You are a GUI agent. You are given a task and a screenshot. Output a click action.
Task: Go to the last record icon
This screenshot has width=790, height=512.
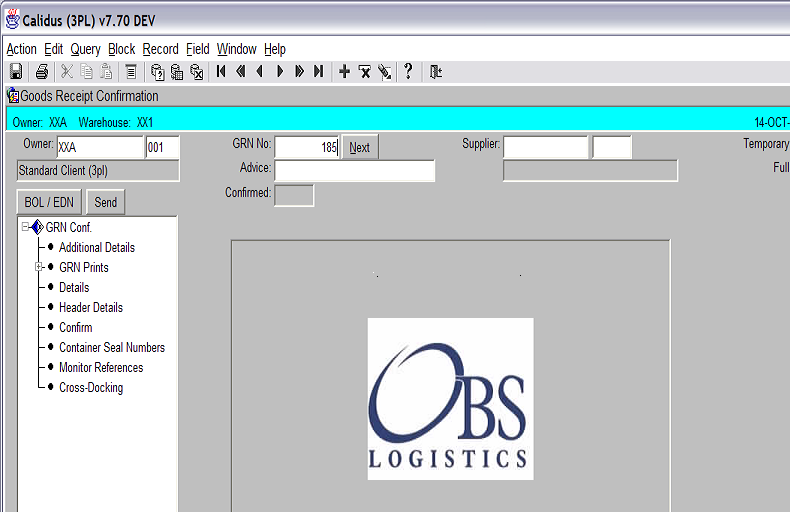318,72
